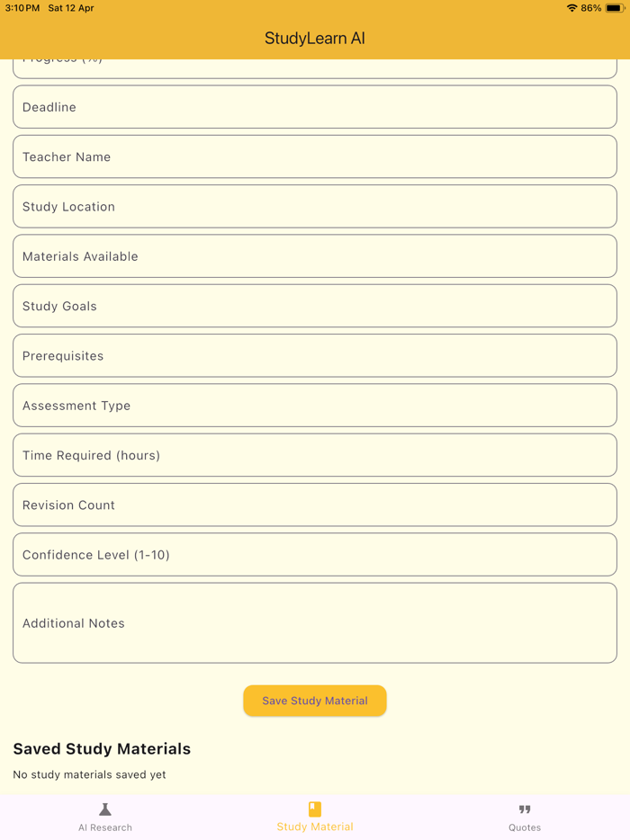This screenshot has height=840, width=630.
Task: Tap the Study Goals input field
Action: 314,305
